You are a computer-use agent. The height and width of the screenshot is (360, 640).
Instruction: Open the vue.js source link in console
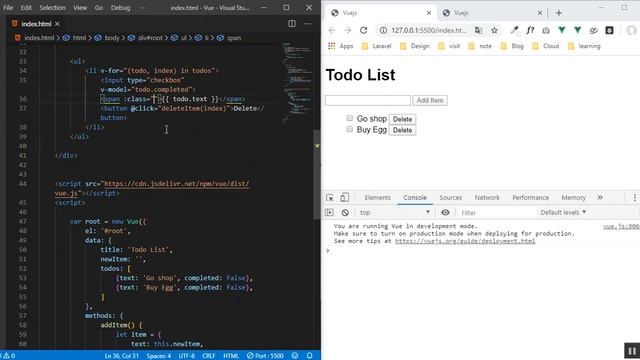(x=621, y=226)
